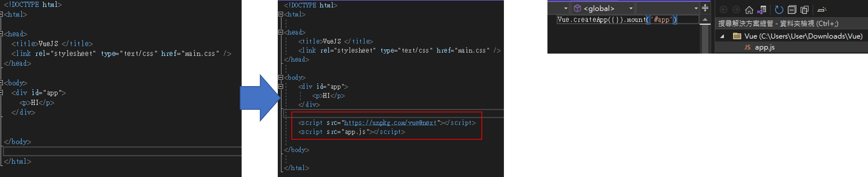Click the split editor window icon
The width and height of the screenshot is (868, 177).
[705, 8]
